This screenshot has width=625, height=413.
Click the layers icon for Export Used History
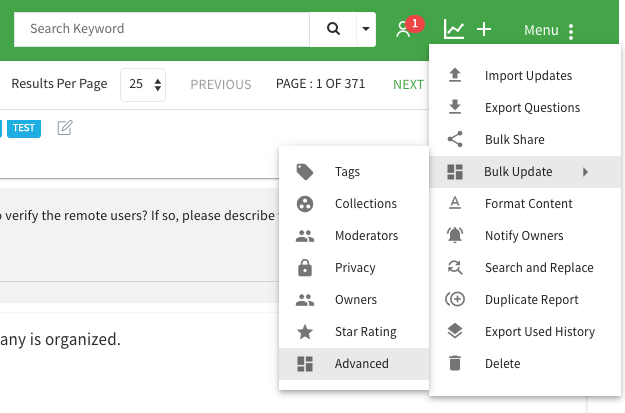(455, 331)
